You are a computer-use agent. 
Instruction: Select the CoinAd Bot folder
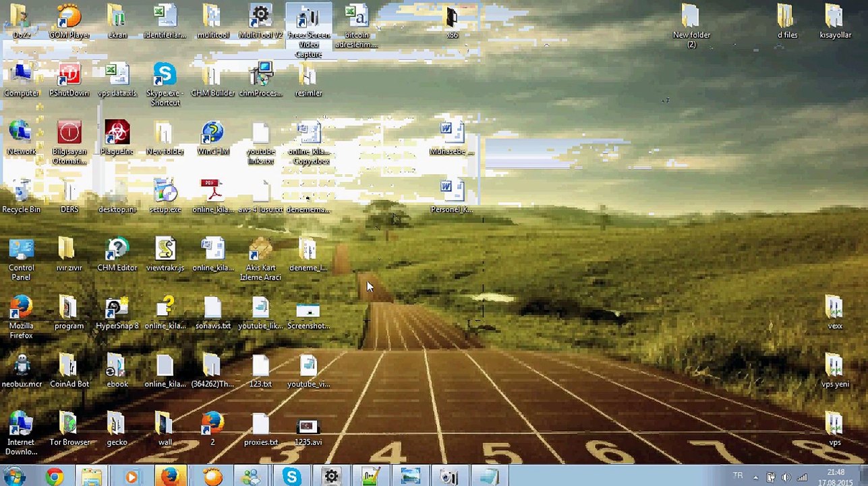69,371
